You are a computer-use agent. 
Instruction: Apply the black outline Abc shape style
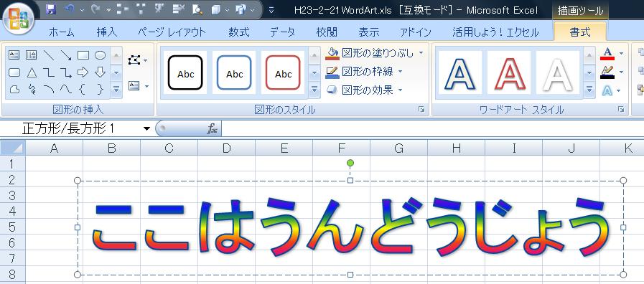(x=185, y=72)
